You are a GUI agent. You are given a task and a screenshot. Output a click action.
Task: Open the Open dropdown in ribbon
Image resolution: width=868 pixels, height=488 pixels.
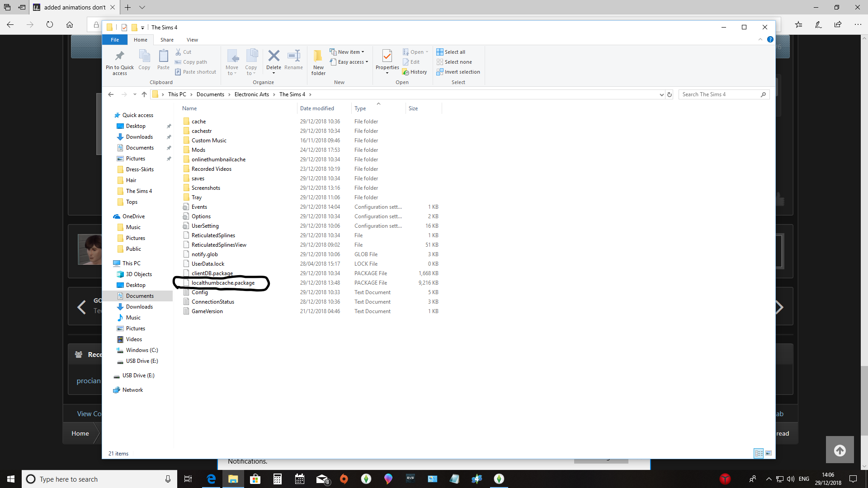[415, 52]
